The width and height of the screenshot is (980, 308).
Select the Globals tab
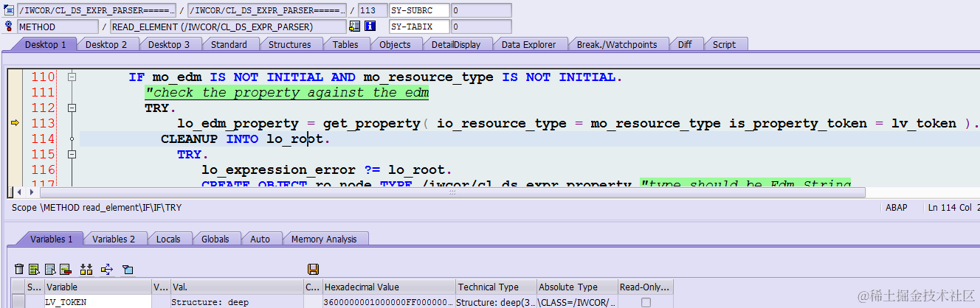click(215, 239)
